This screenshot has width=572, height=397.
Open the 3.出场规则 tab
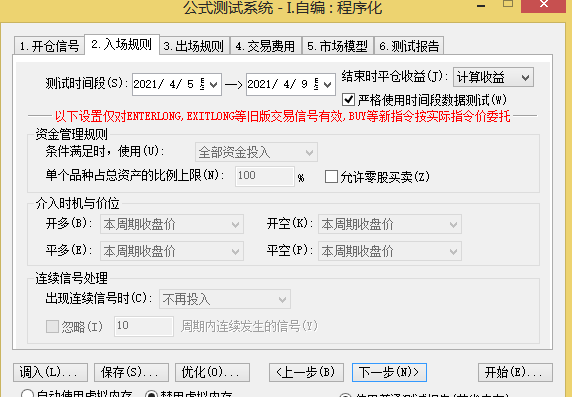[194, 46]
